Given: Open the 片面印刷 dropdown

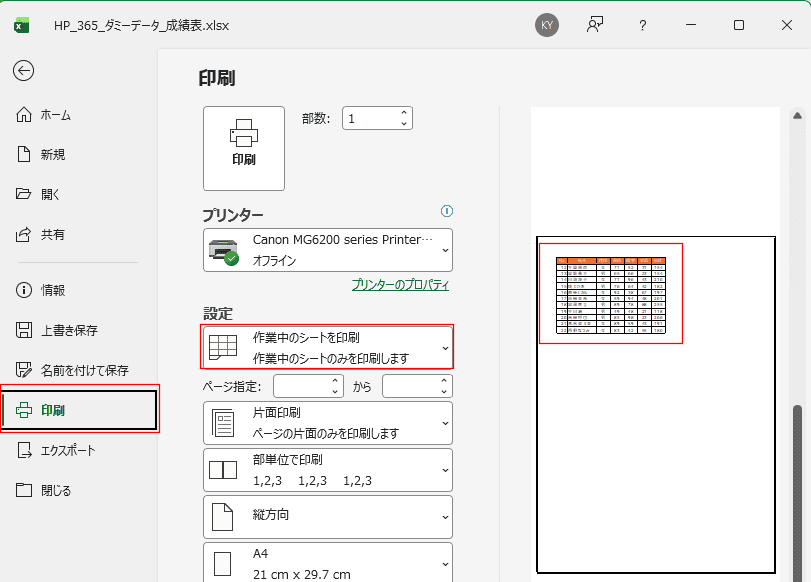Looking at the screenshot, I should click(x=328, y=423).
